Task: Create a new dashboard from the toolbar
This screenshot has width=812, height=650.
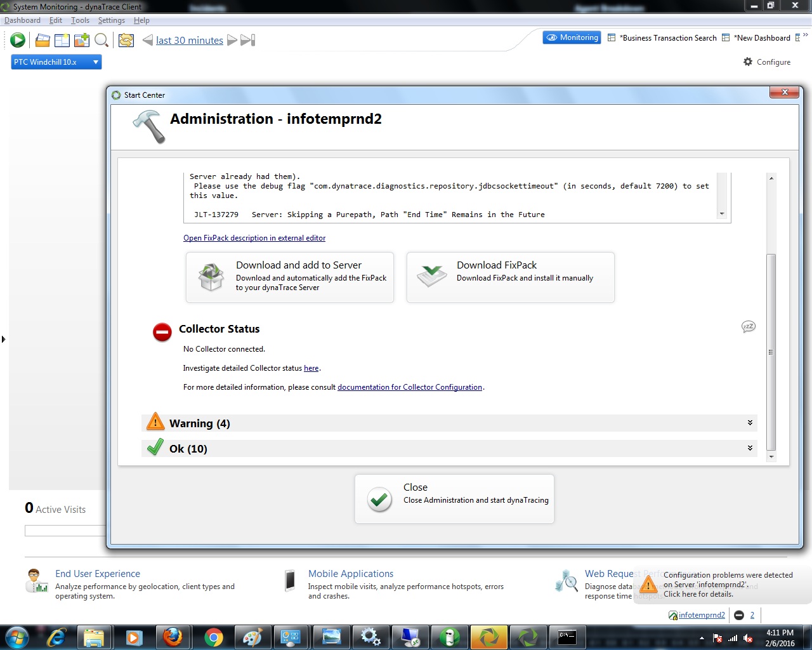Action: point(62,40)
